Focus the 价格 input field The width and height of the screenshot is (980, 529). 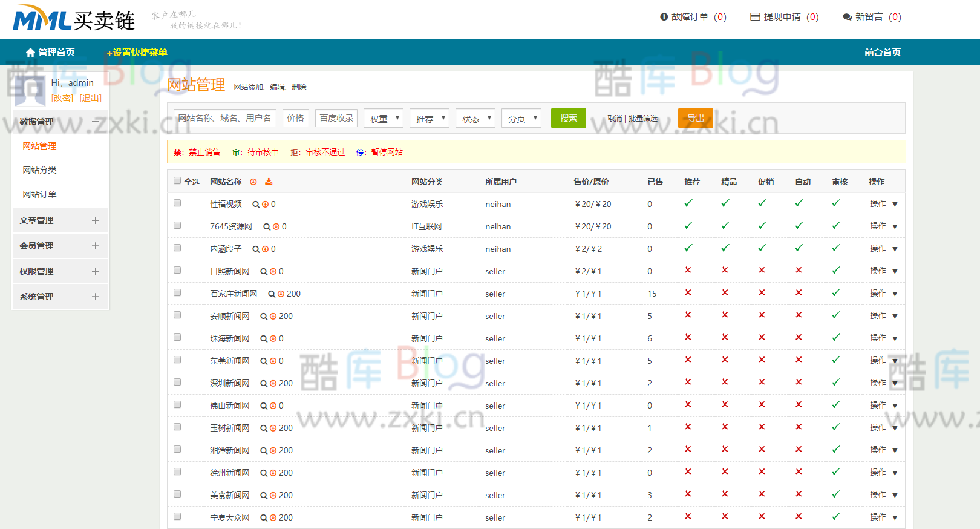(296, 118)
